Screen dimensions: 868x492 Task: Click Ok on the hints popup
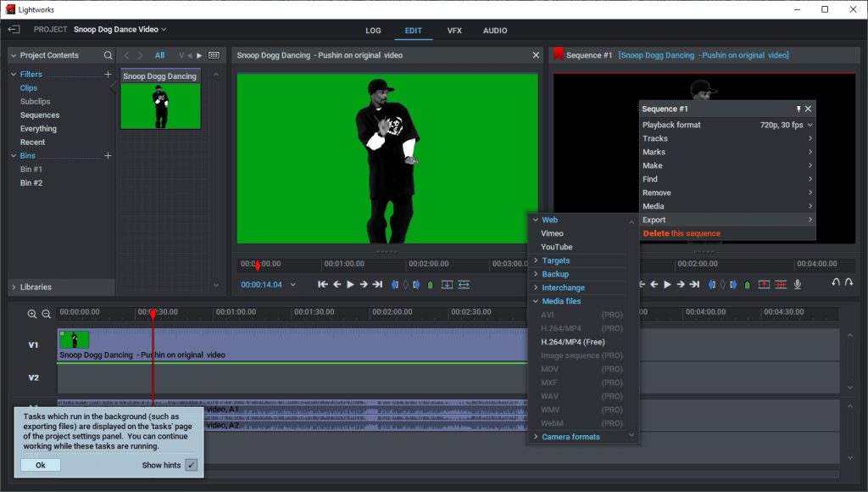tap(41, 465)
